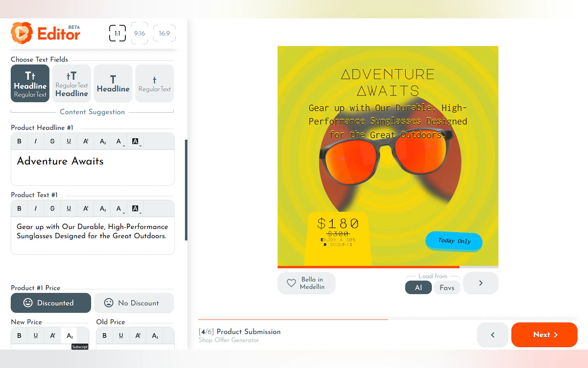Go back with the left chevron button

point(492,335)
